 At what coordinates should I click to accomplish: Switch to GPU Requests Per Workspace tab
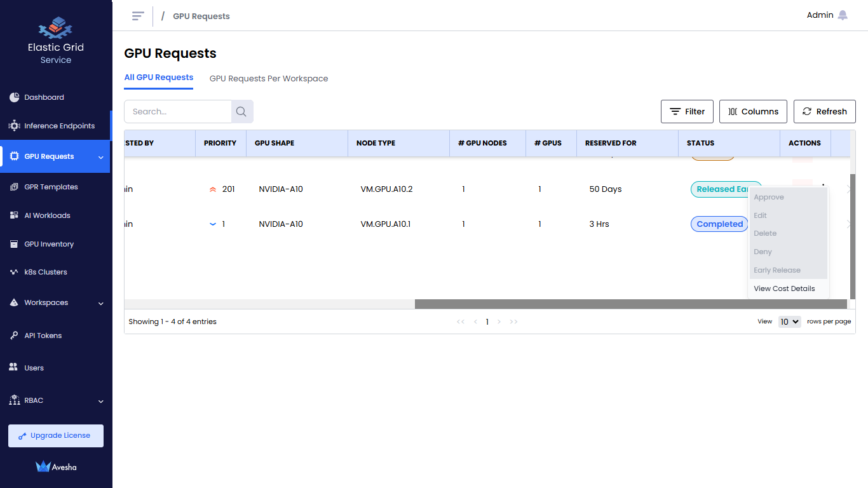[269, 79]
